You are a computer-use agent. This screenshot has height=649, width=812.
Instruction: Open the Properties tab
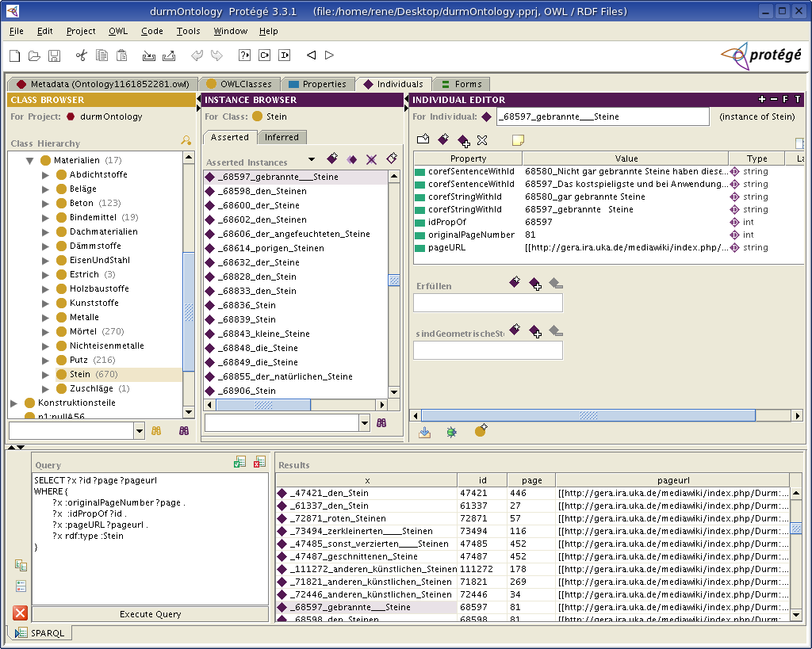317,84
